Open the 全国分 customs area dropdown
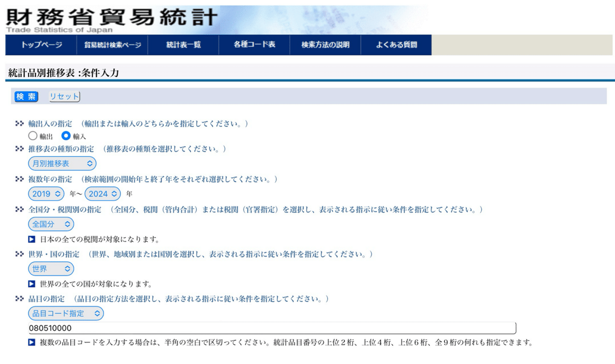This screenshot has height=364, width=615. 51,224
